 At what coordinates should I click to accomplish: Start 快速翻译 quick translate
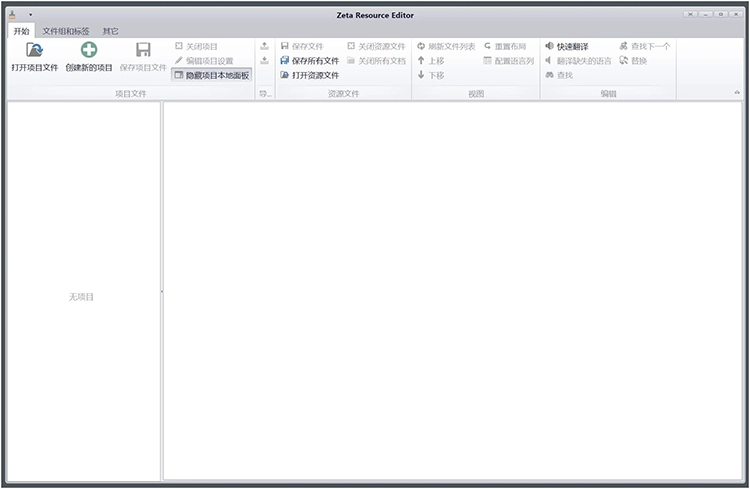(566, 46)
